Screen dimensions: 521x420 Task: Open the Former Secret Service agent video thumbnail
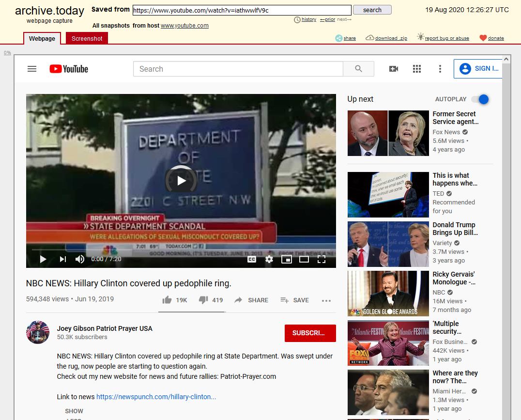coord(388,133)
